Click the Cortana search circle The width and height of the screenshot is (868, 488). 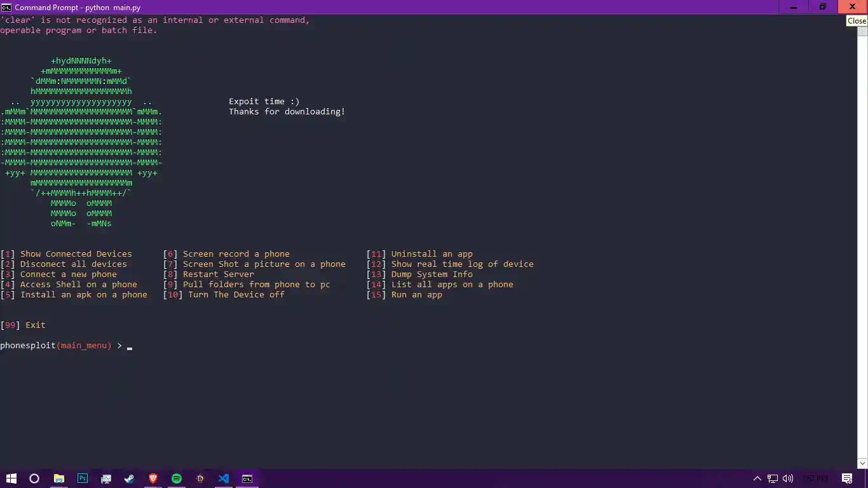click(34, 478)
